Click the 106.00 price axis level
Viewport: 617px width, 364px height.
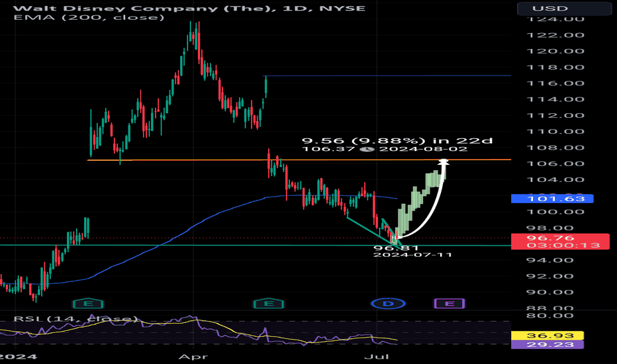coord(555,163)
